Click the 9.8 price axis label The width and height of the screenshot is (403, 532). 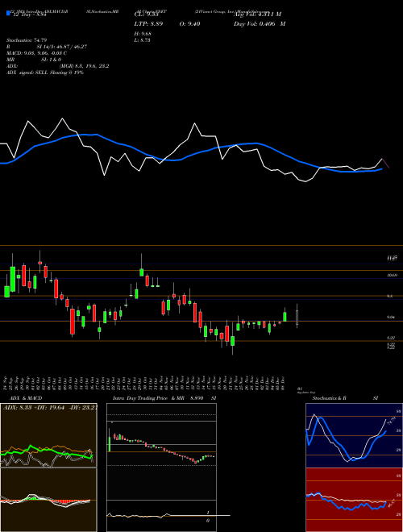(390, 296)
